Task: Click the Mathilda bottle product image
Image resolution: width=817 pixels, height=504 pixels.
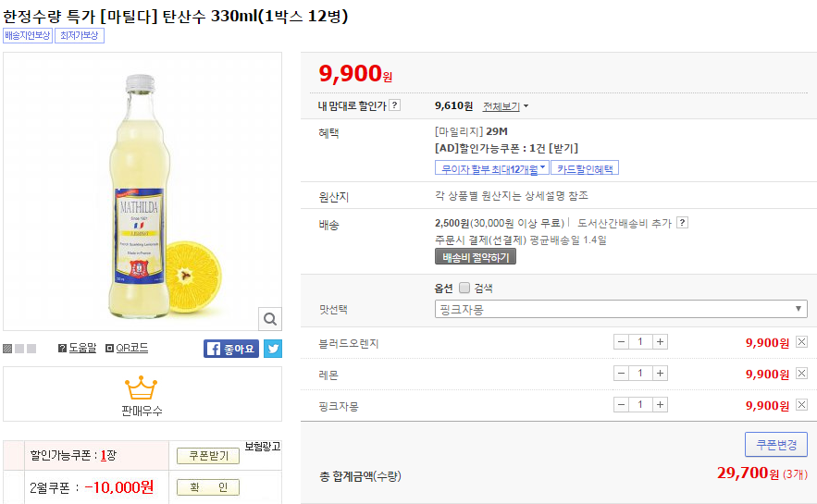Action: point(142,190)
